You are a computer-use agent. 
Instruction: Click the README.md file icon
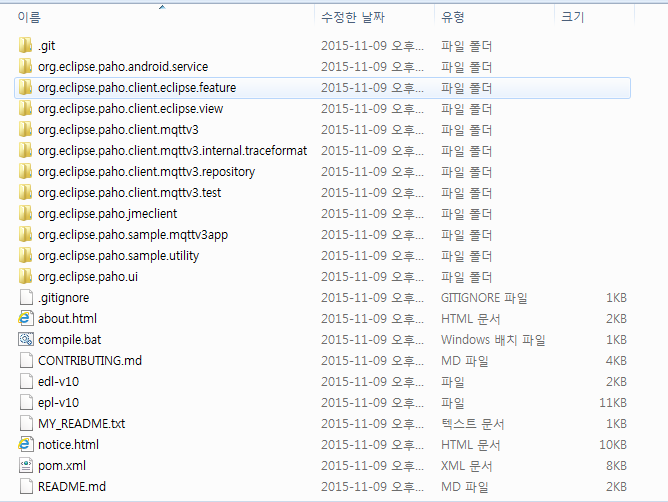[26, 486]
